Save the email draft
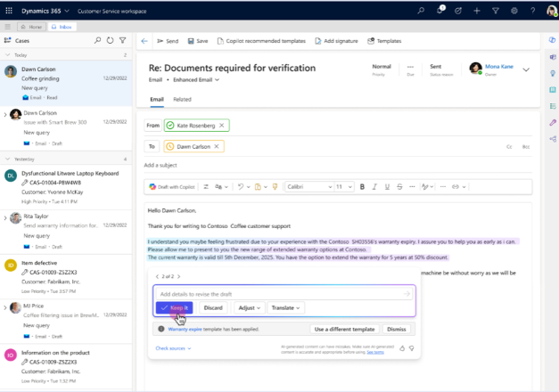 pyautogui.click(x=197, y=41)
